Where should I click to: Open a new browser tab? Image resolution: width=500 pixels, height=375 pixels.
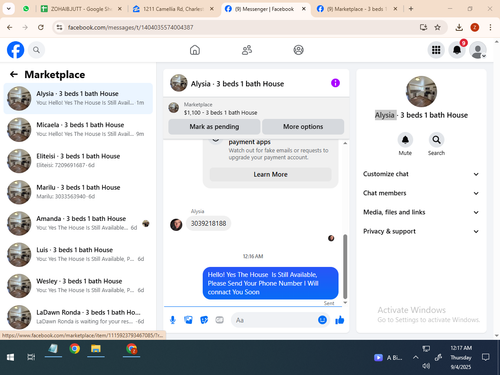(x=411, y=9)
